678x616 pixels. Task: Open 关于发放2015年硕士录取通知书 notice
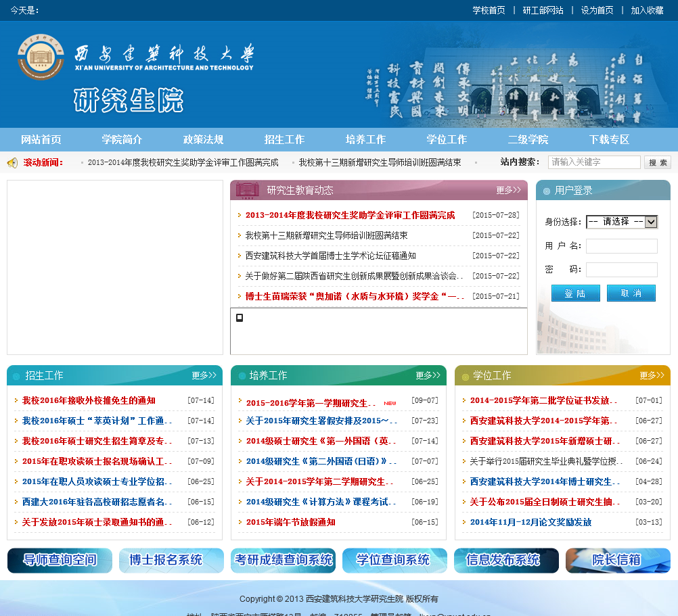pos(97,522)
